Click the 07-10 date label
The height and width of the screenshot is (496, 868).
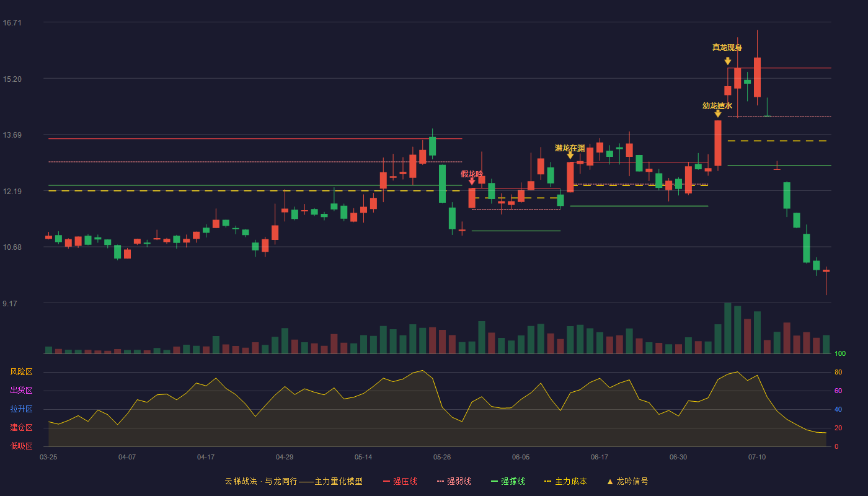pyautogui.click(x=757, y=457)
